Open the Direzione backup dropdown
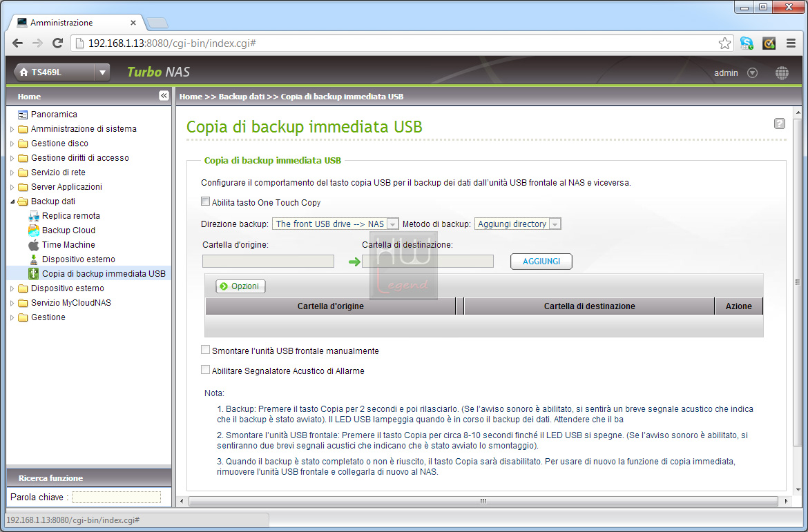Viewport: 808px width, 532px height. coord(336,224)
